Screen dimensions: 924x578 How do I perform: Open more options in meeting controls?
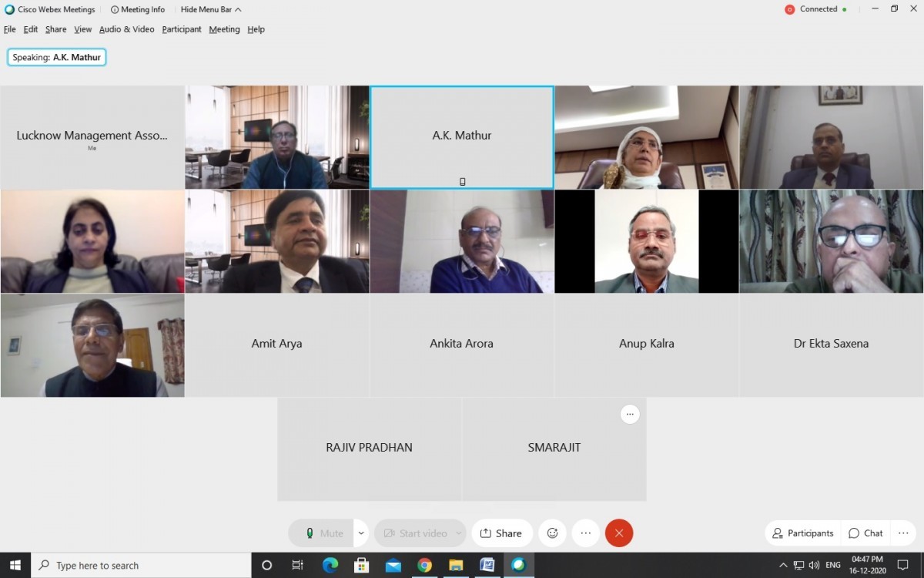pos(585,533)
